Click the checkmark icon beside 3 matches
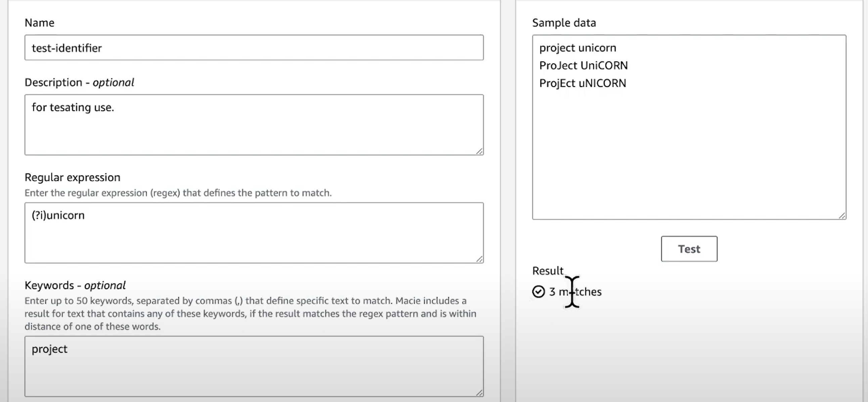Screen dimensions: 868x402 539,292
